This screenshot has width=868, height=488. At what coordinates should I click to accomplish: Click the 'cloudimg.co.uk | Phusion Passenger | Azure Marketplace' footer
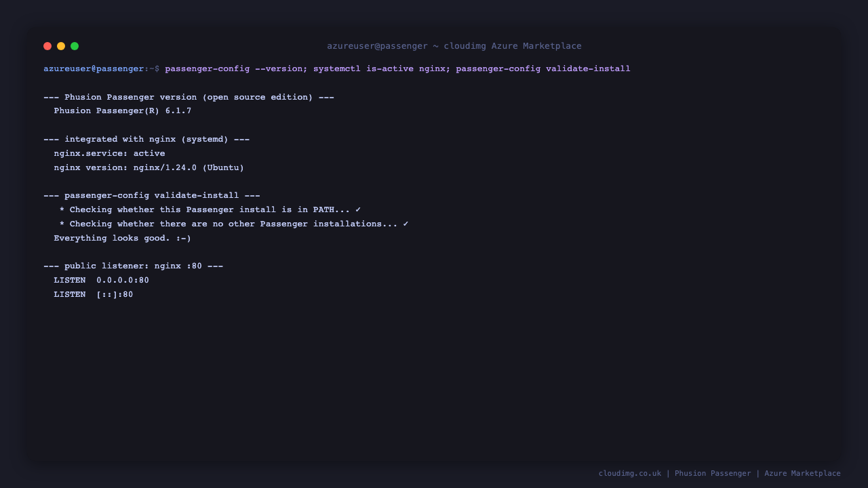[x=719, y=473]
